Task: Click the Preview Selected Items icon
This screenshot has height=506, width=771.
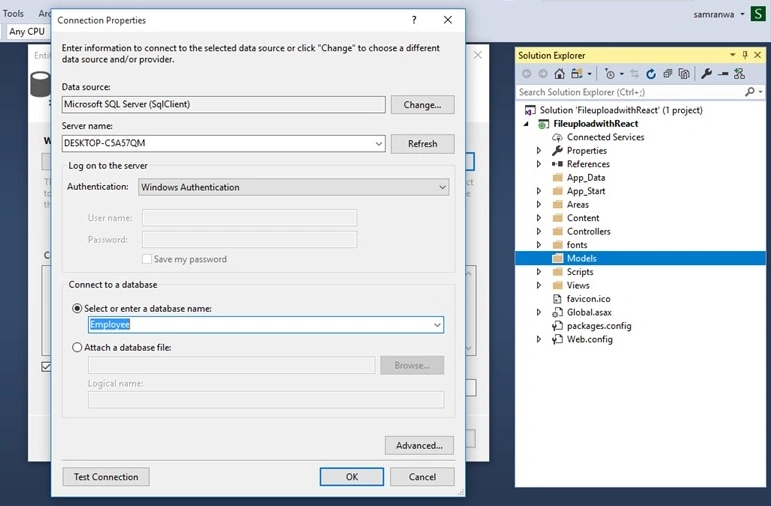Action: (723, 74)
